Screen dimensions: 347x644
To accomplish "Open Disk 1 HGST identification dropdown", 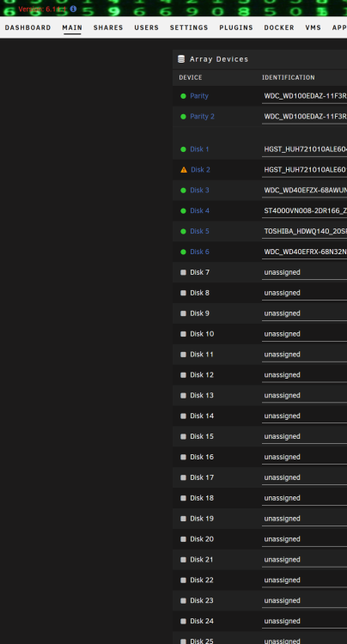I will click(304, 149).
